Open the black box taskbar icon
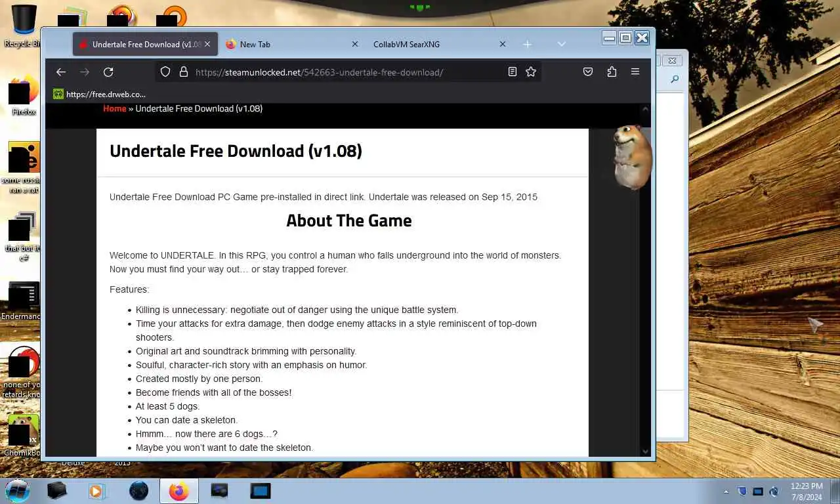This screenshot has width=840, height=504. 57,490
